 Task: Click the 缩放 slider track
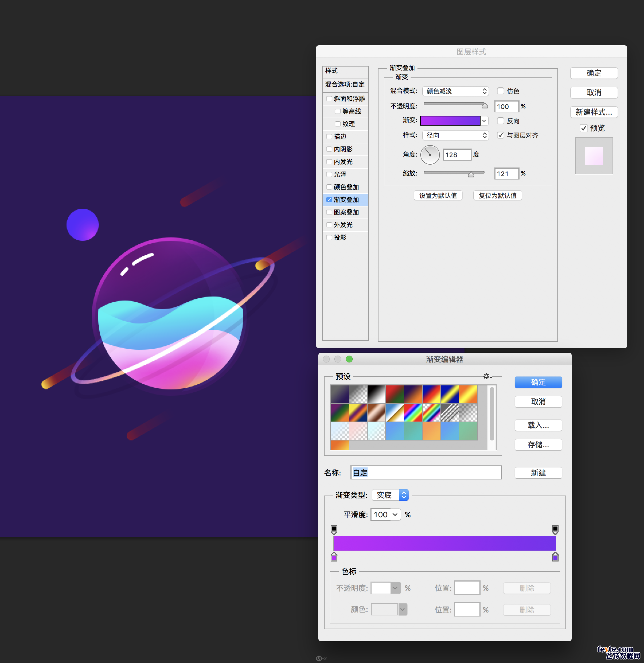coord(454,173)
